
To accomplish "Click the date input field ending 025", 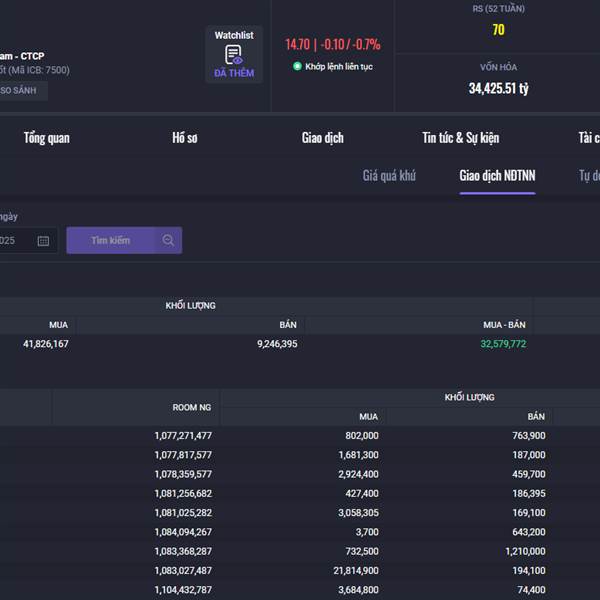I will pyautogui.click(x=28, y=241).
